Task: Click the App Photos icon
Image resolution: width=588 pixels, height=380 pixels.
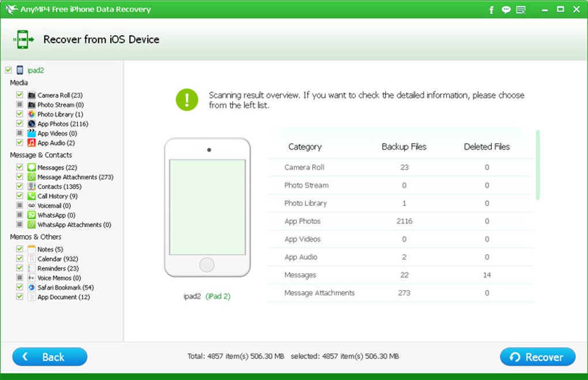Action: [32, 123]
